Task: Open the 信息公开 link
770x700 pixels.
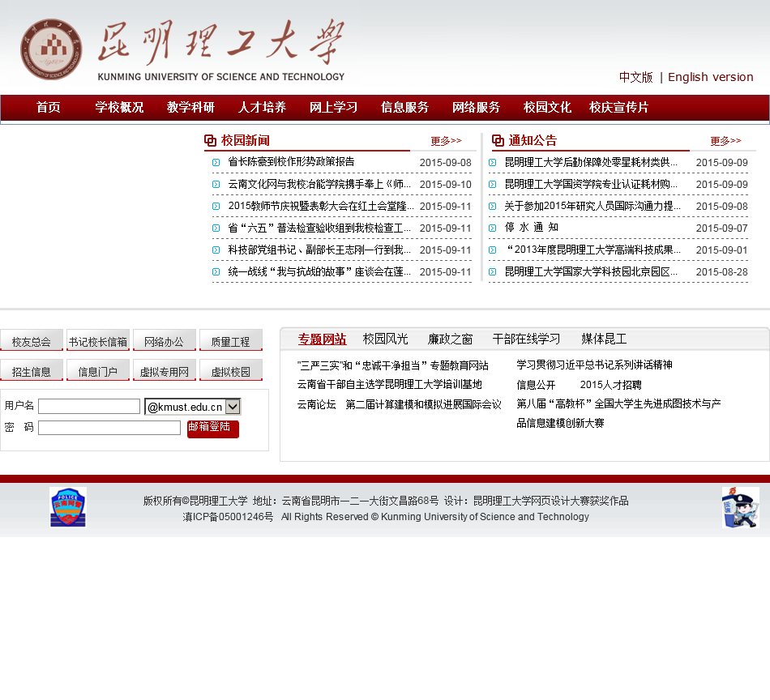Action: 536,385
